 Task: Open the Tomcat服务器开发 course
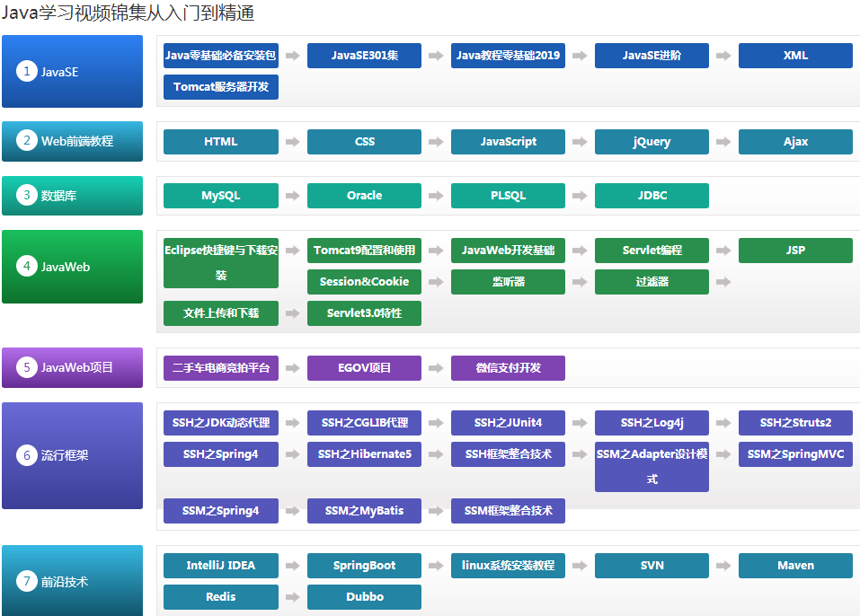tap(221, 87)
